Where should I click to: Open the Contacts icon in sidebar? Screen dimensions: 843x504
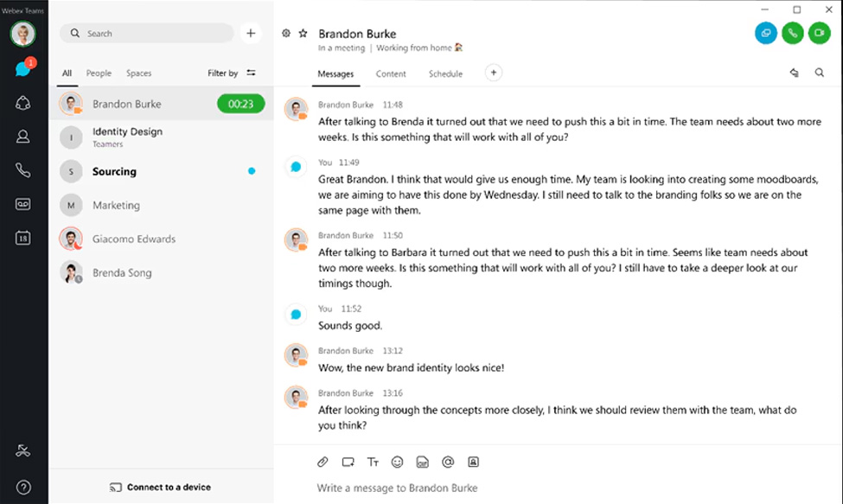pos(23,137)
